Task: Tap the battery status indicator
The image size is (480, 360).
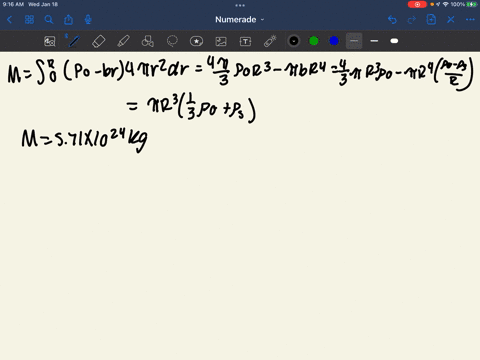Action: (x=472, y=4)
